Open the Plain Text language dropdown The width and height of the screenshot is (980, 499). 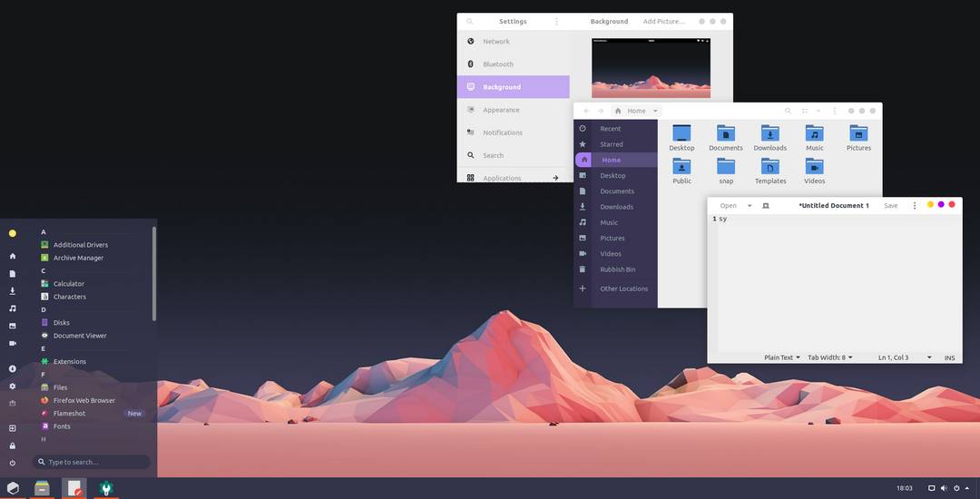click(782, 357)
